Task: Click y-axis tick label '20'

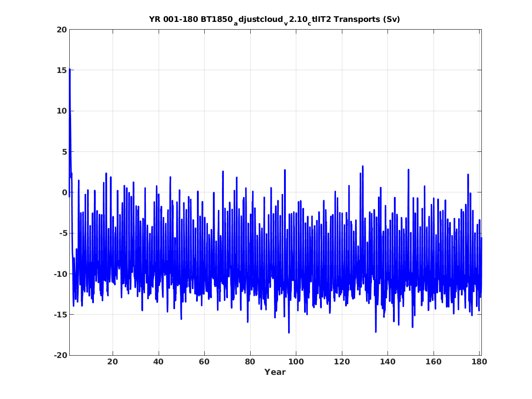Action: [62, 30]
